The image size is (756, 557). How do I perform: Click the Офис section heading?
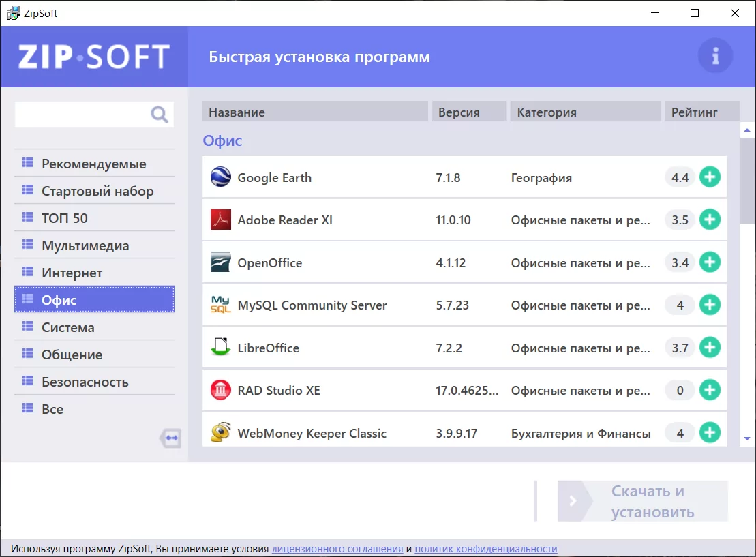(222, 140)
